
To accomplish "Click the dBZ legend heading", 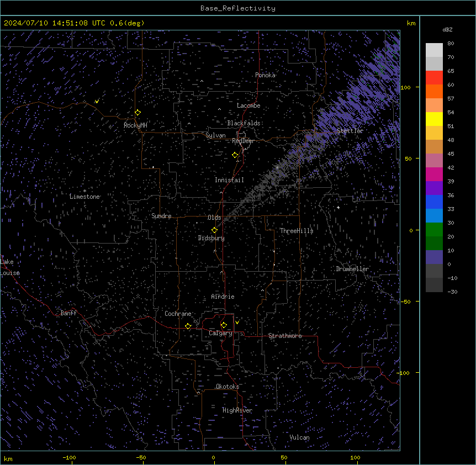I will click(447, 29).
